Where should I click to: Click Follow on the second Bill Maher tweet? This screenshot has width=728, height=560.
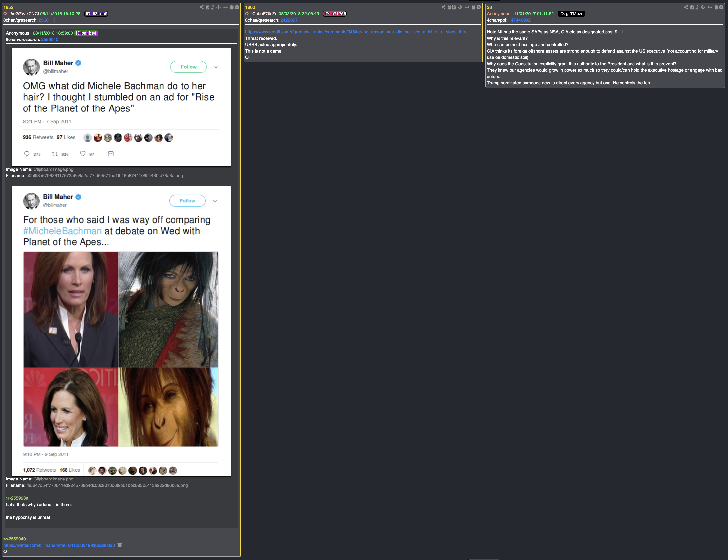pos(187,201)
